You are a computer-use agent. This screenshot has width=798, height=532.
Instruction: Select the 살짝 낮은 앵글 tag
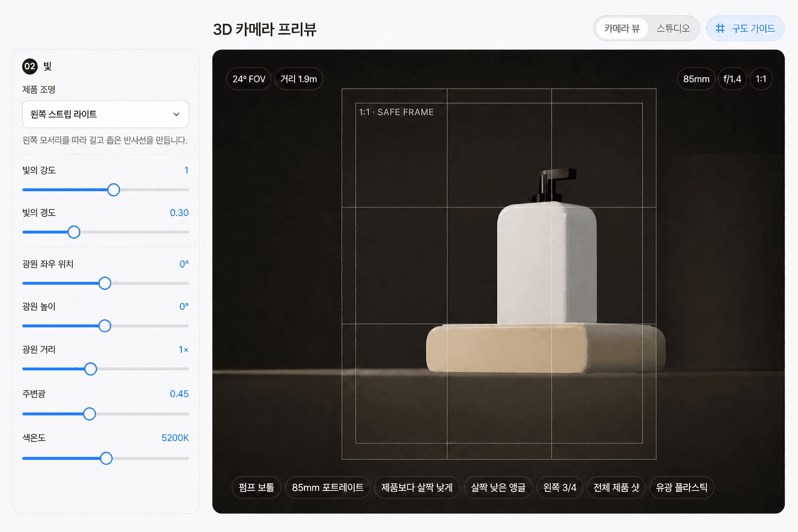(498, 487)
